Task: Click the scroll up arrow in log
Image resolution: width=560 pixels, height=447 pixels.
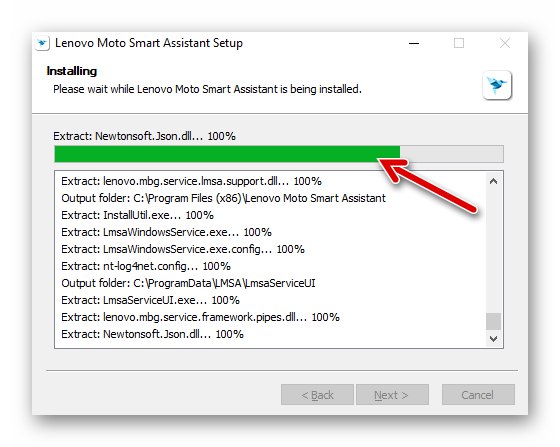Action: pyautogui.click(x=493, y=181)
